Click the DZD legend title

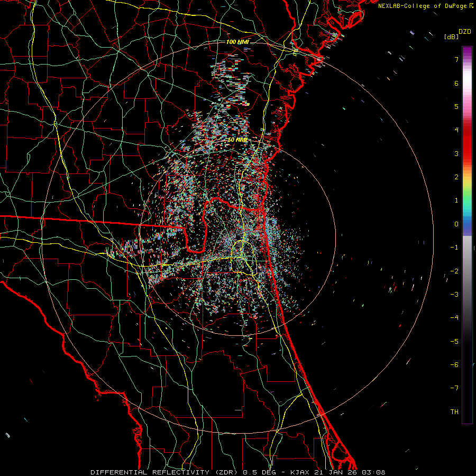[464, 32]
